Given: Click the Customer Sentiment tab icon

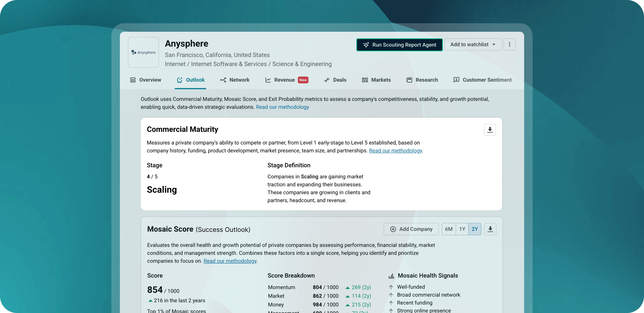Looking at the screenshot, I should [x=456, y=80].
